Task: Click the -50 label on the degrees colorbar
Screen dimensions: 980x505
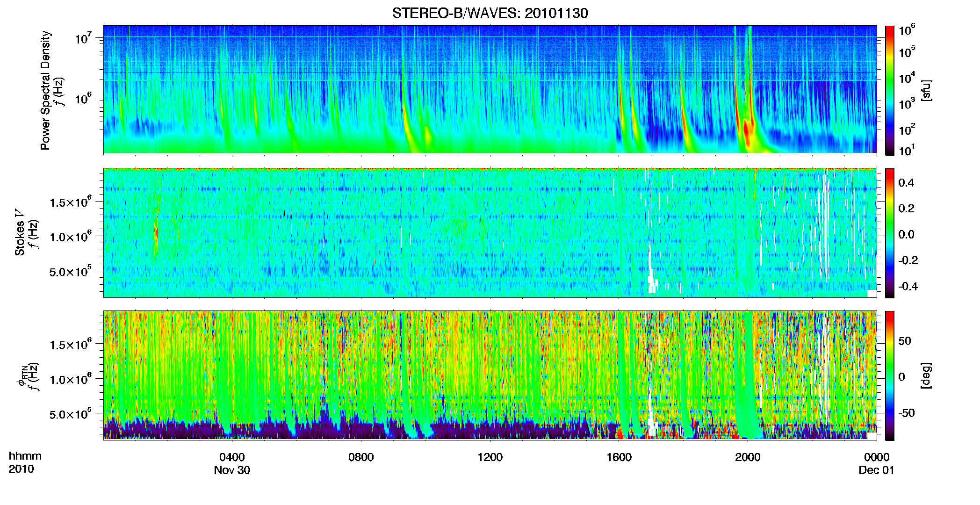Action: [907, 413]
